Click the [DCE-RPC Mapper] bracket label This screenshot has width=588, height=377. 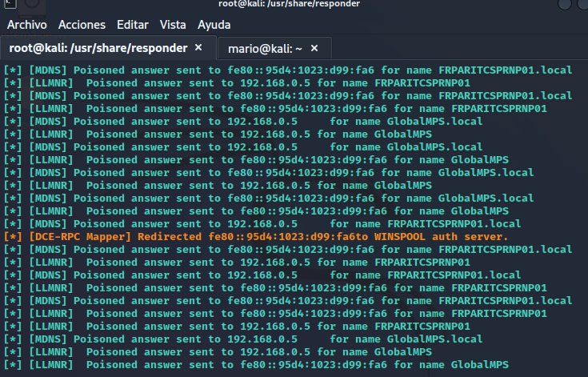point(80,237)
